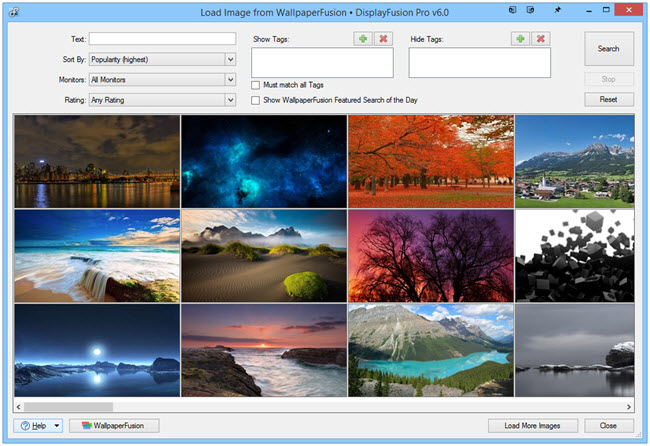The height and width of the screenshot is (446, 650).
Task: Select the night city skyline wallpaper
Action: click(97, 161)
